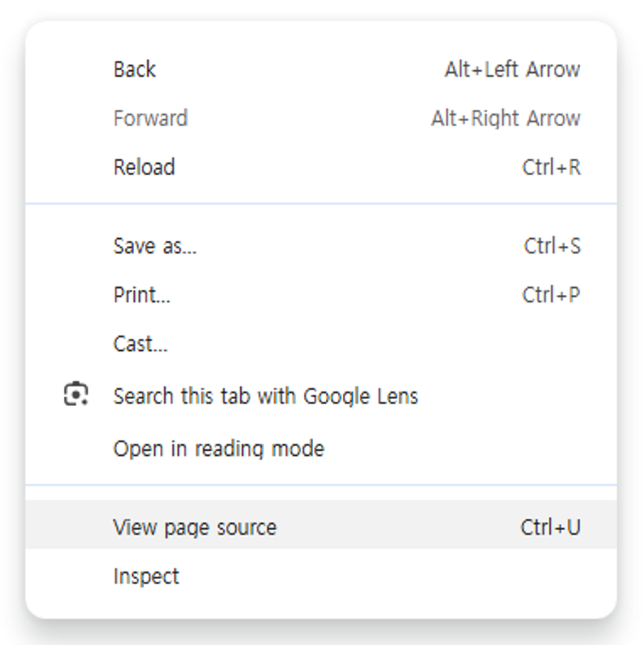Select Search this tab with Google Lens
Image resolution: width=644 pixels, height=645 pixels.
(x=266, y=396)
